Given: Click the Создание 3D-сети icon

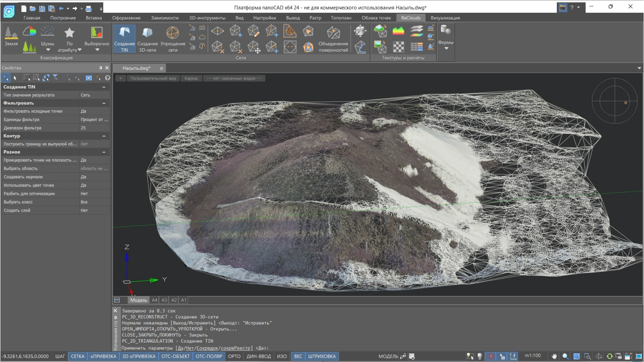Looking at the screenshot, I should tap(147, 33).
